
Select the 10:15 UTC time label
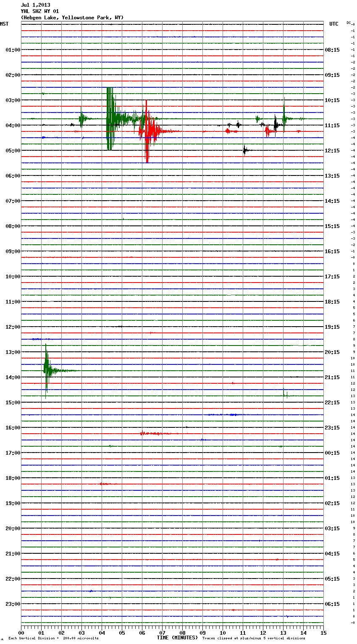coord(332,100)
